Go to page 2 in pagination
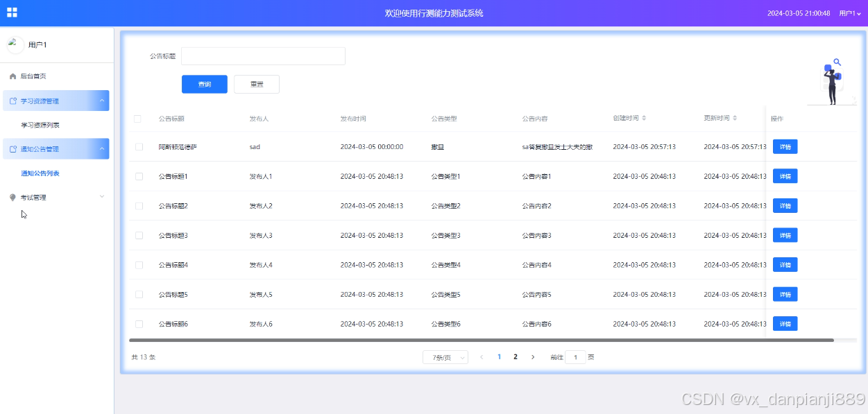 pyautogui.click(x=515, y=357)
